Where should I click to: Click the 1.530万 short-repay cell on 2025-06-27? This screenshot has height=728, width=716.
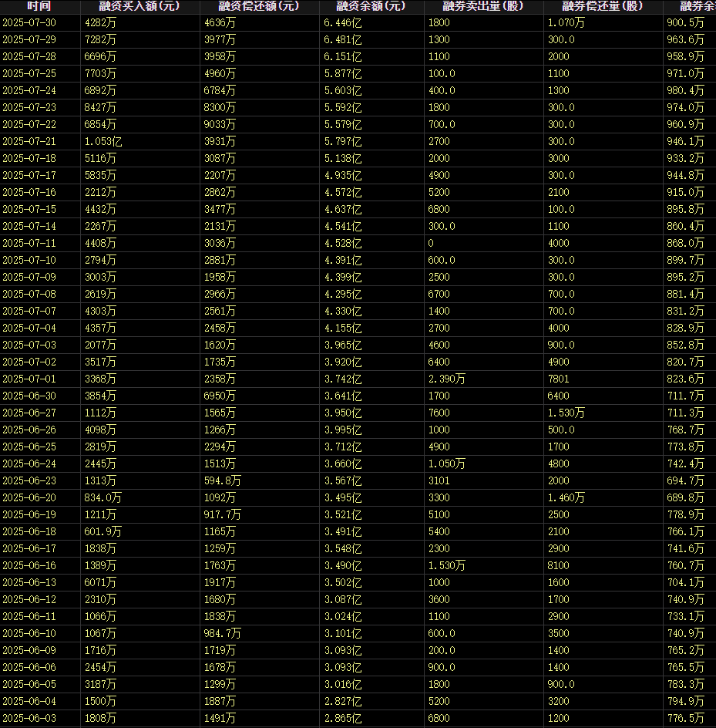566,413
